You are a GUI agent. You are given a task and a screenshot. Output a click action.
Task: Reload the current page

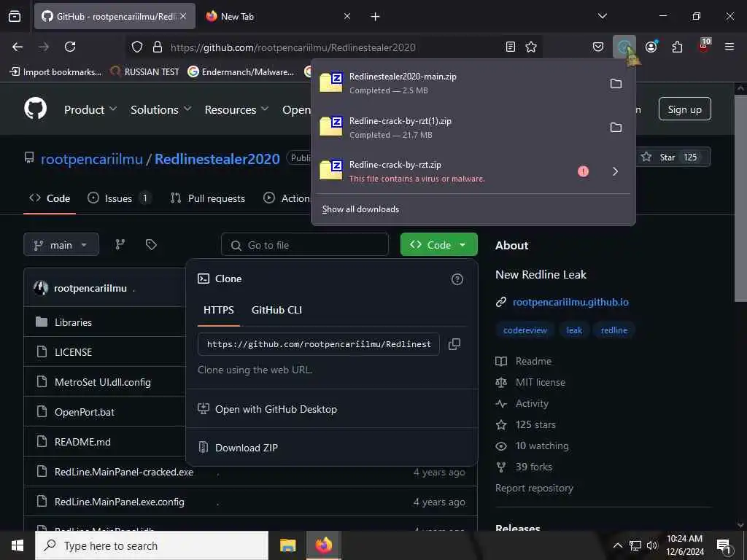pyautogui.click(x=70, y=47)
